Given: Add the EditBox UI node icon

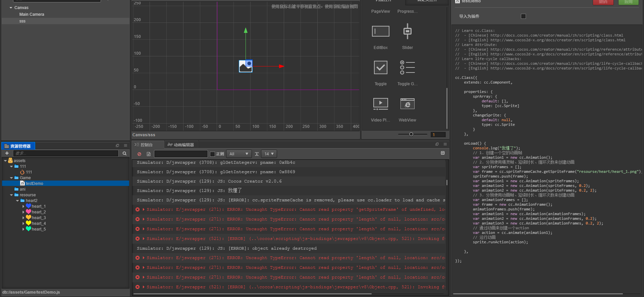Looking at the screenshot, I should pos(380,31).
